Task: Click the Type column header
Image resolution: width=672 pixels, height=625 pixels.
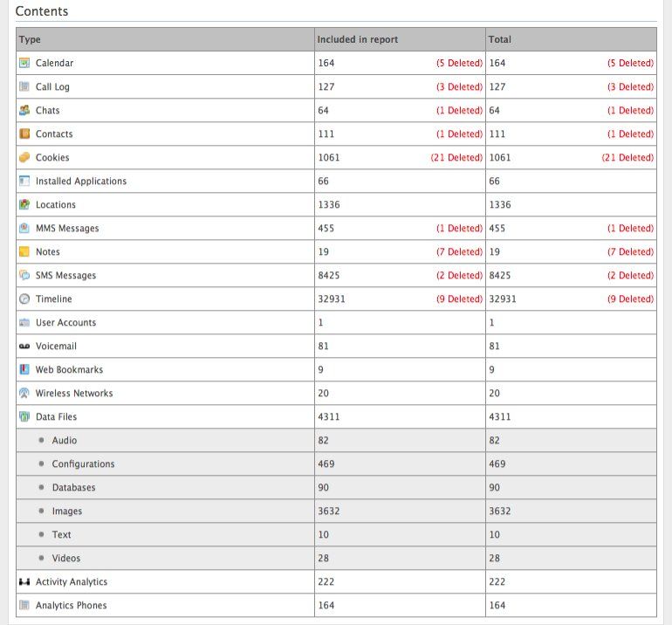Action: coord(30,39)
